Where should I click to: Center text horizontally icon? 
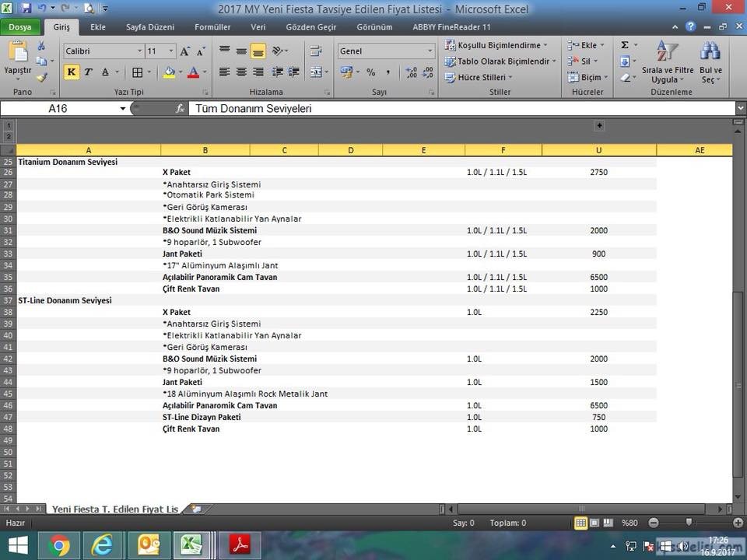(241, 72)
